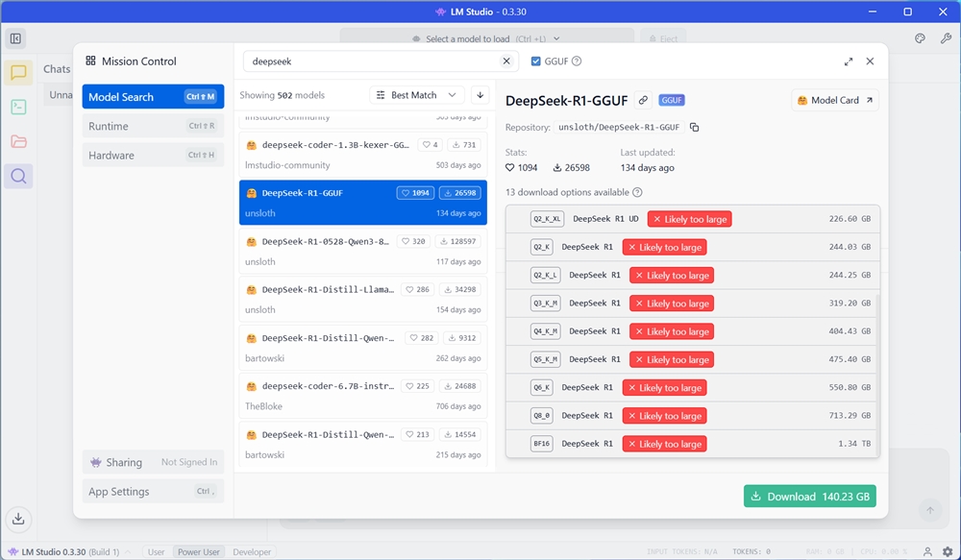Open Model Search tab
Viewport: 961px width, 560px height.
(x=153, y=97)
